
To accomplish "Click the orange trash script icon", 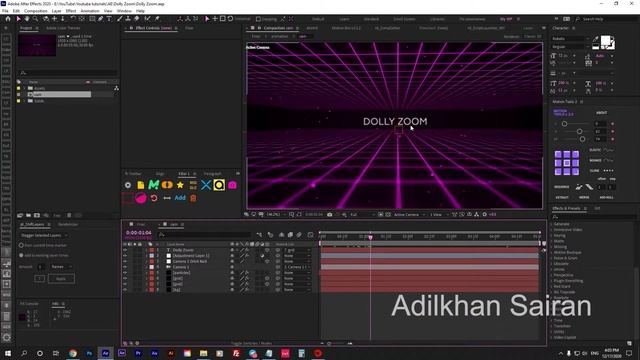I will pyautogui.click(x=193, y=198).
